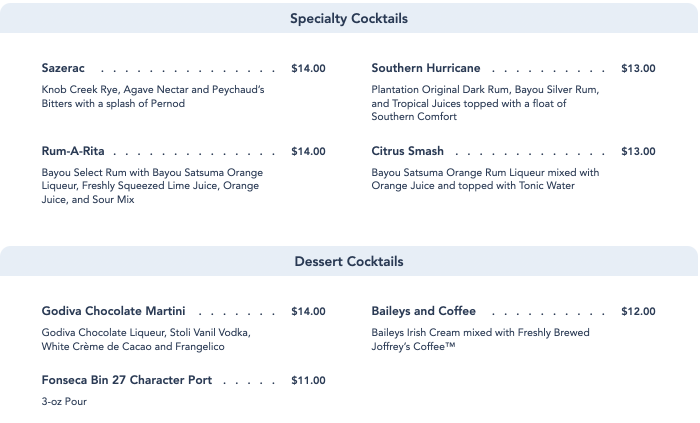Image resolution: width=700 pixels, height=423 pixels.
Task: Open the Sazerac menu item
Action: pyautogui.click(x=63, y=68)
